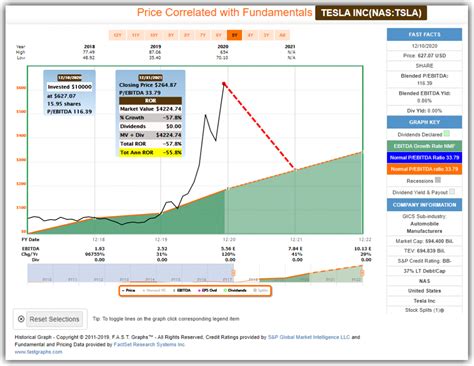This screenshot has width=474, height=366.
Task: Click the 12/10/2020 date in Fast Facts
Action: (424, 46)
